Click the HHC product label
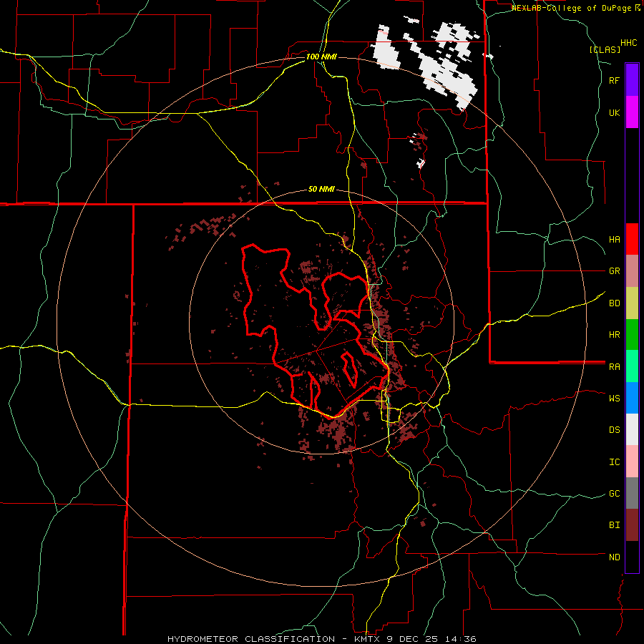644x644 pixels. click(629, 43)
